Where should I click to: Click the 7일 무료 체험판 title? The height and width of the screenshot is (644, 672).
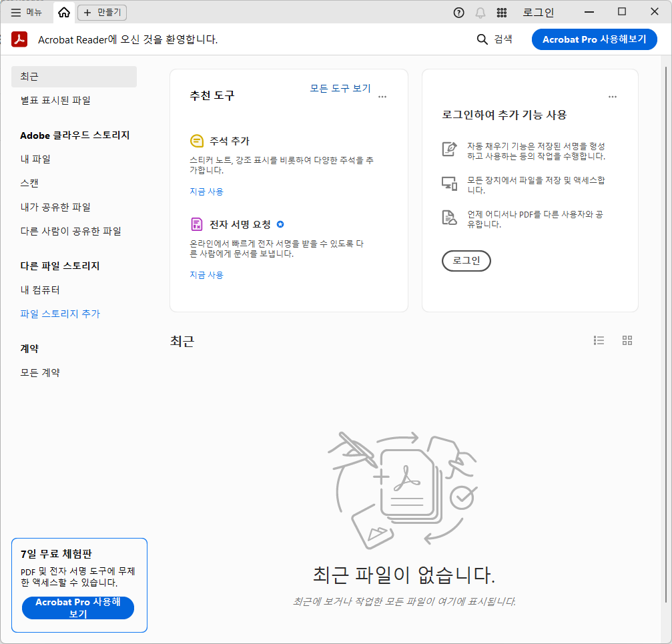coord(56,554)
